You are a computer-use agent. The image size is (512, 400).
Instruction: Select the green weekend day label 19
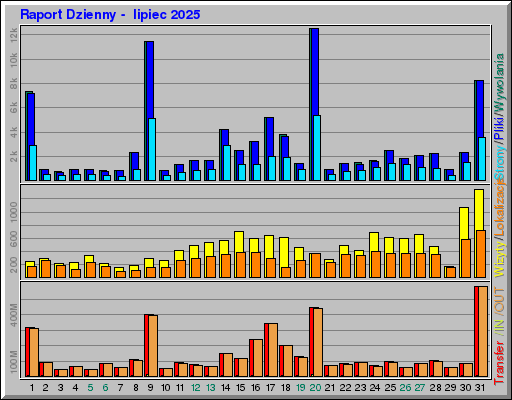point(300,388)
